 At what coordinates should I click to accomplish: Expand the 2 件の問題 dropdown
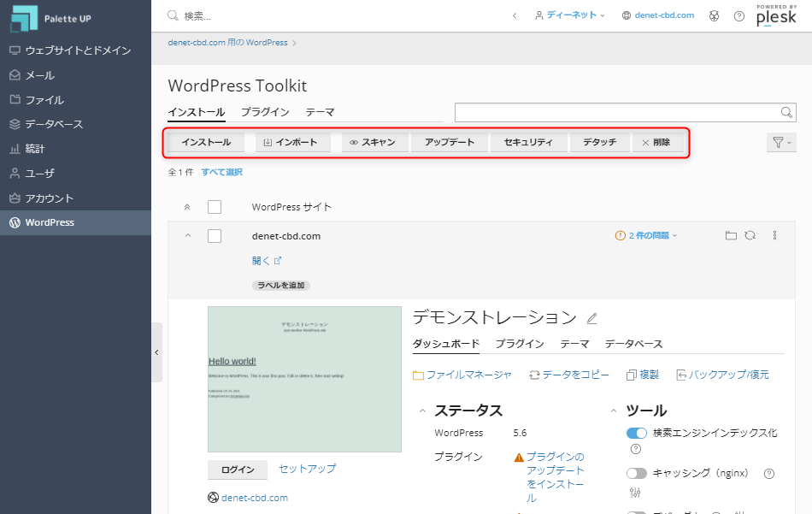[646, 236]
